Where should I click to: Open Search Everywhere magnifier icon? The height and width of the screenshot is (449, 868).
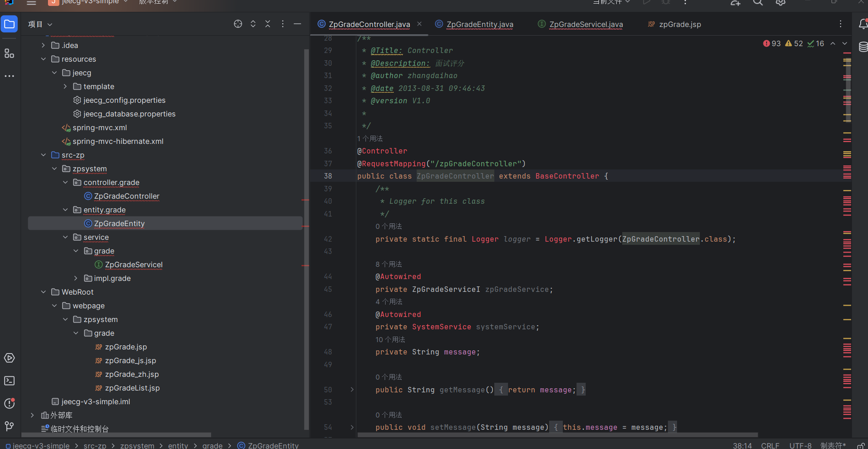point(758,2)
